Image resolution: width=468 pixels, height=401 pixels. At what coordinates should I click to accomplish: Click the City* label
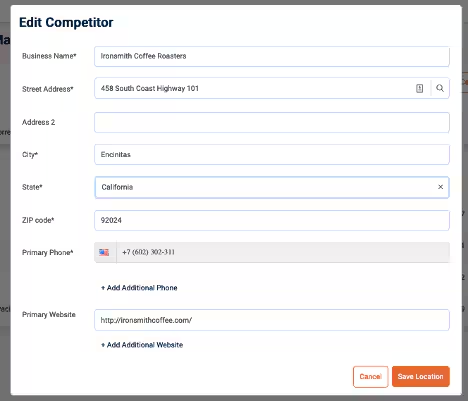coord(30,155)
